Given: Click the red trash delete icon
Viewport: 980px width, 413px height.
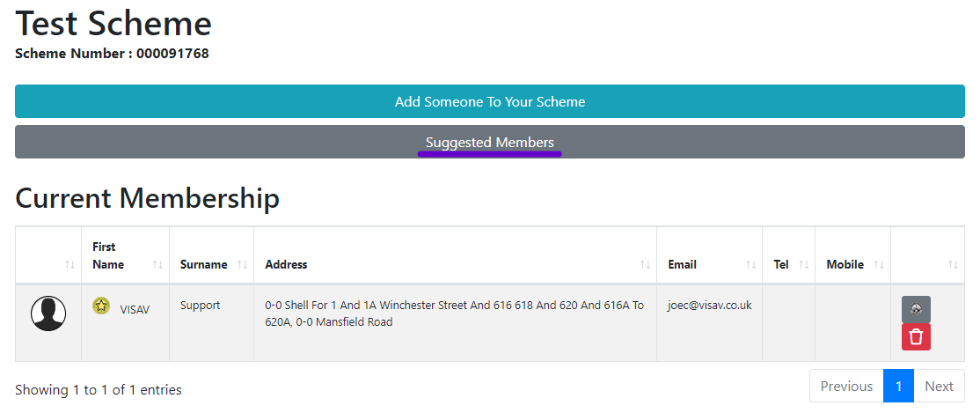Looking at the screenshot, I should 916,336.
